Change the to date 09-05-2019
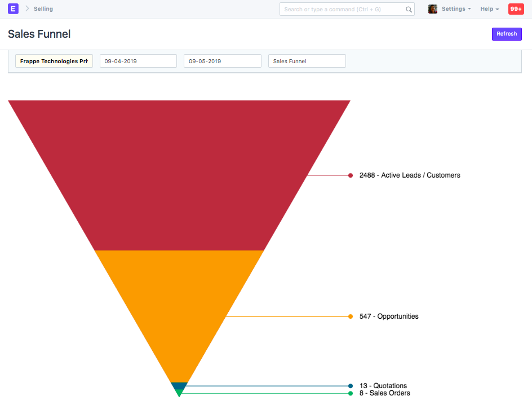The height and width of the screenshot is (409, 532). tap(222, 61)
